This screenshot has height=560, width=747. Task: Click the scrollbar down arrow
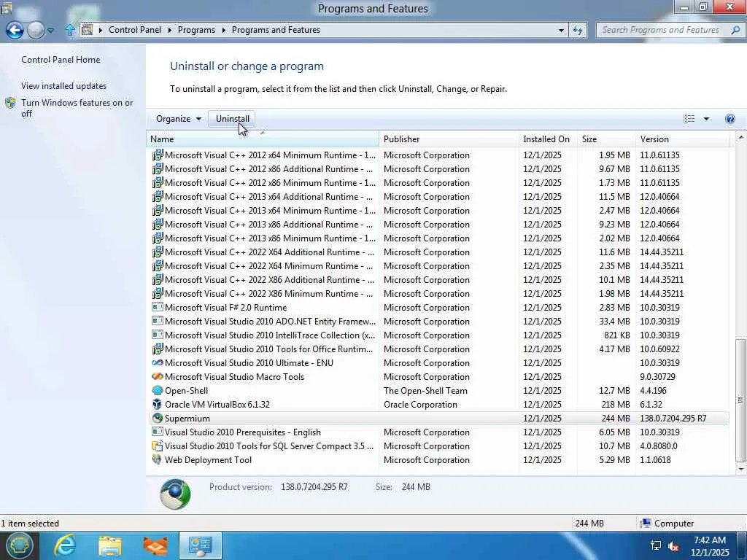(x=740, y=470)
